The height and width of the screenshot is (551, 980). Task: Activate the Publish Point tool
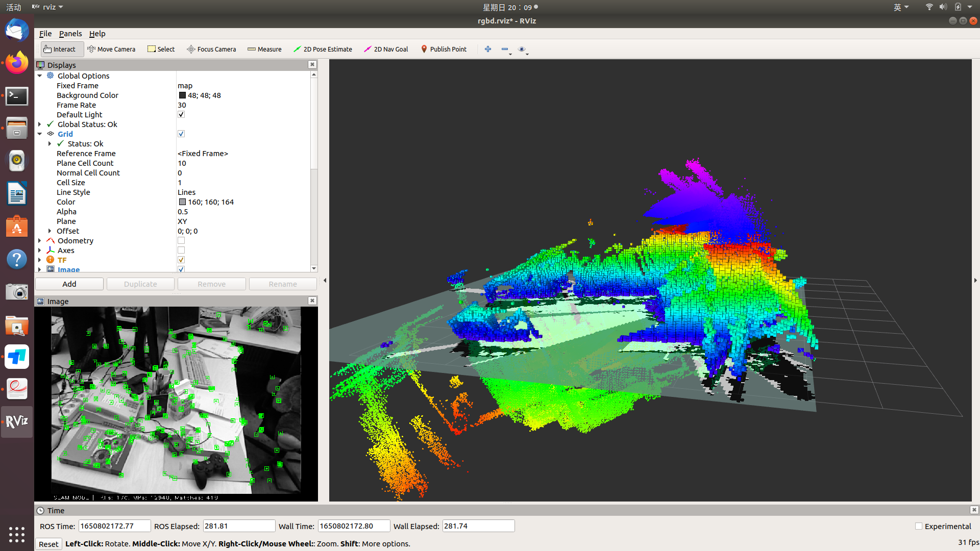(444, 49)
